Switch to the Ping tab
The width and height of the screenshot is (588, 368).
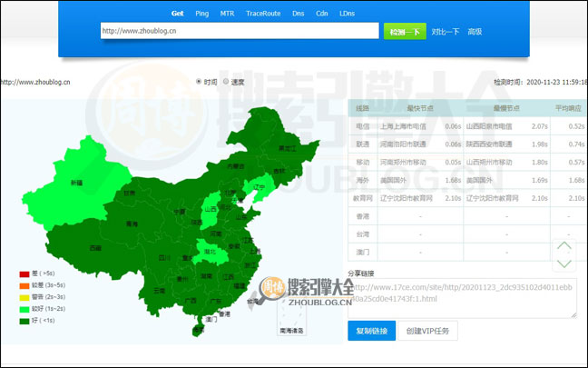[x=202, y=14]
